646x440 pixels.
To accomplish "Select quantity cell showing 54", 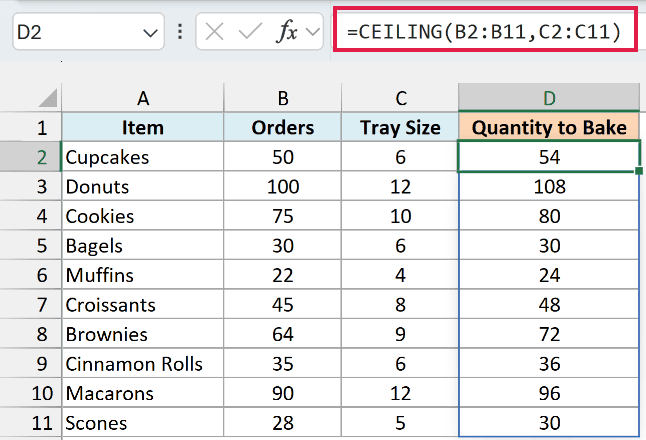I will [549, 157].
